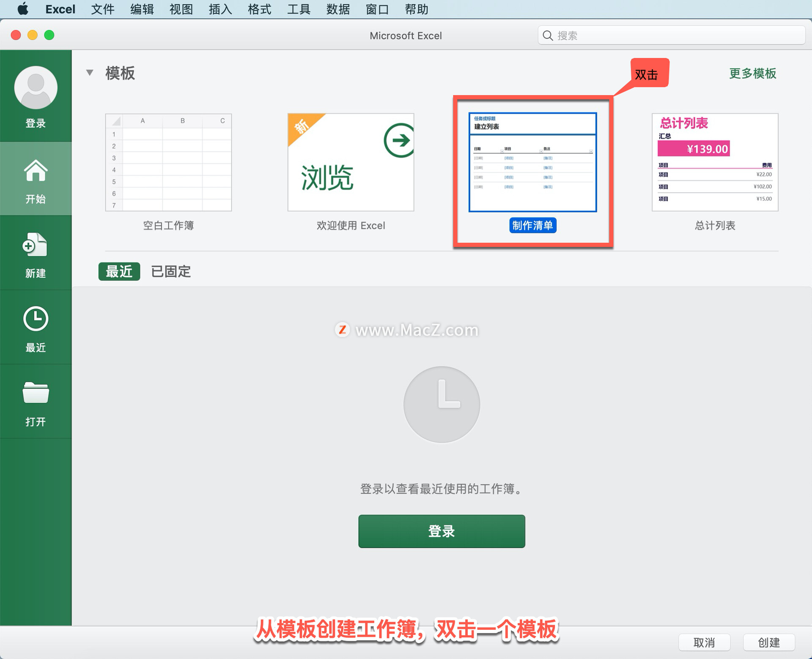This screenshot has height=659, width=812.
Task: Open the New (新建) sidebar icon
Action: point(36,245)
